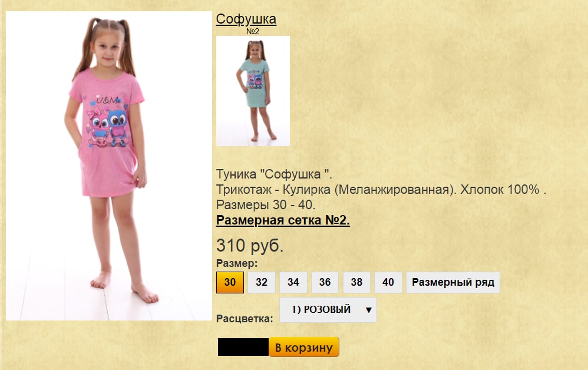Open the Размерная сетка №2 size chart link

[x=283, y=220]
